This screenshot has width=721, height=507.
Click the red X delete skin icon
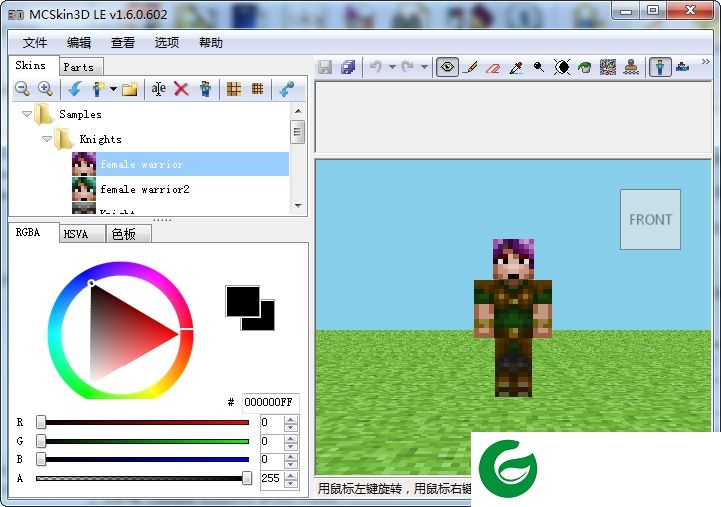181,88
